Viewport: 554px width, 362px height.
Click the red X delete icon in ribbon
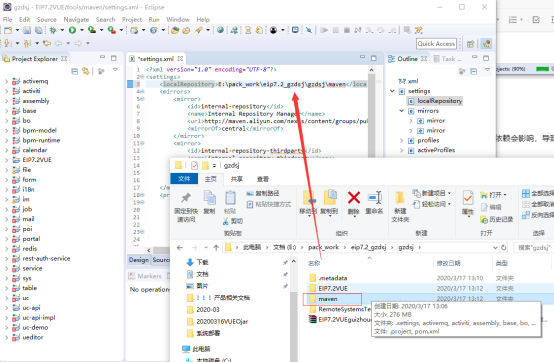[x=354, y=198]
